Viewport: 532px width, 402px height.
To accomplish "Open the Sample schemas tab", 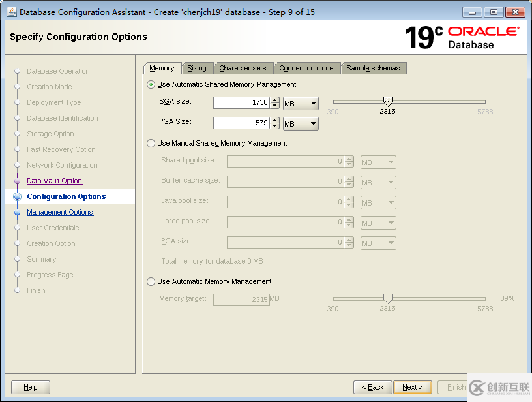I will coord(373,69).
